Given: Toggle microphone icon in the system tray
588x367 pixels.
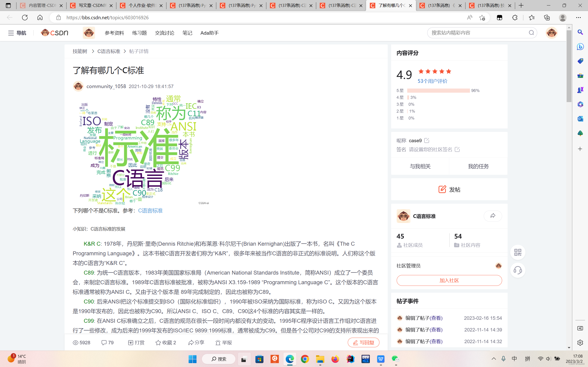Looking at the screenshot, I should pyautogui.click(x=503, y=359).
